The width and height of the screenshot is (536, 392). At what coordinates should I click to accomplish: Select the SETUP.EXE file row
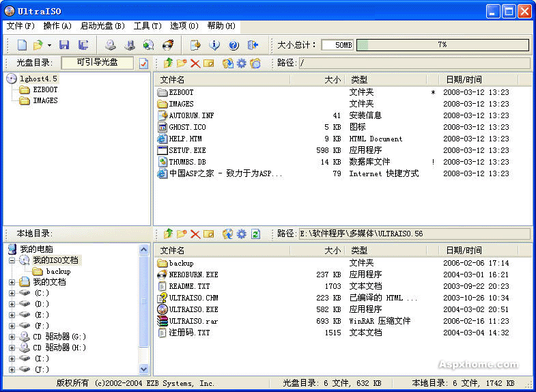(x=343, y=150)
